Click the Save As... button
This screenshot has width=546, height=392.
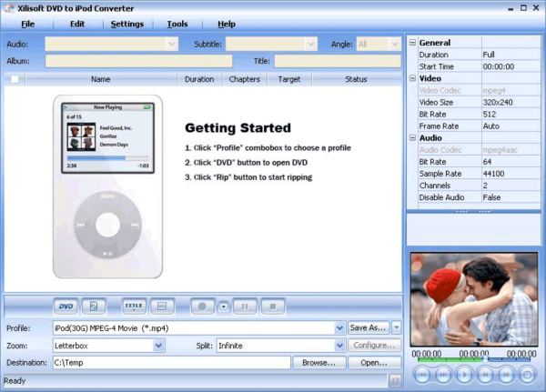pyautogui.click(x=369, y=327)
